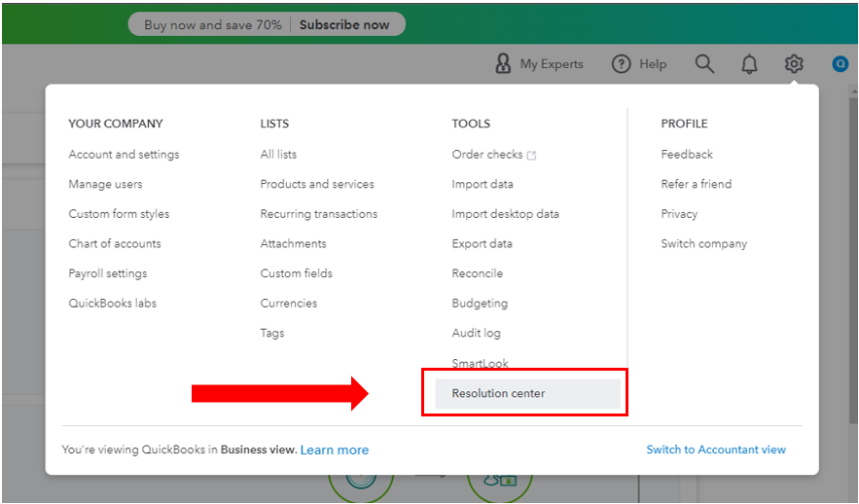
Task: Open Reconcile tool
Action: pos(477,272)
